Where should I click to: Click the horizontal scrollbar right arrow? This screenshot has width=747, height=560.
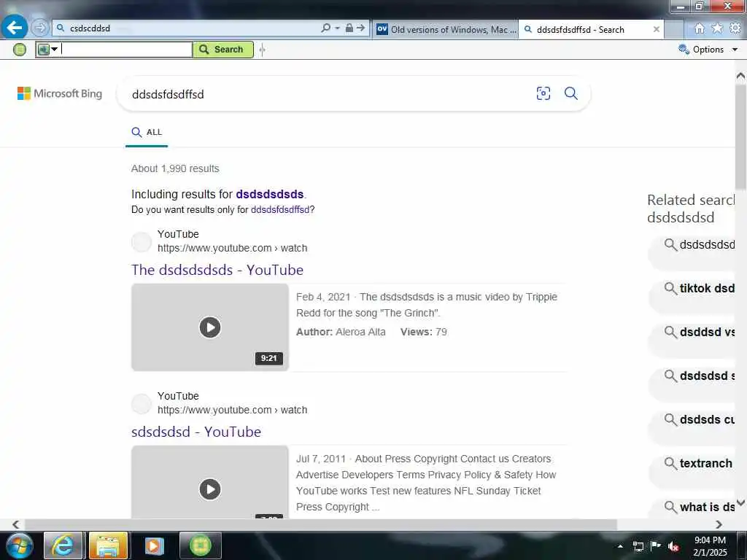pos(719,524)
